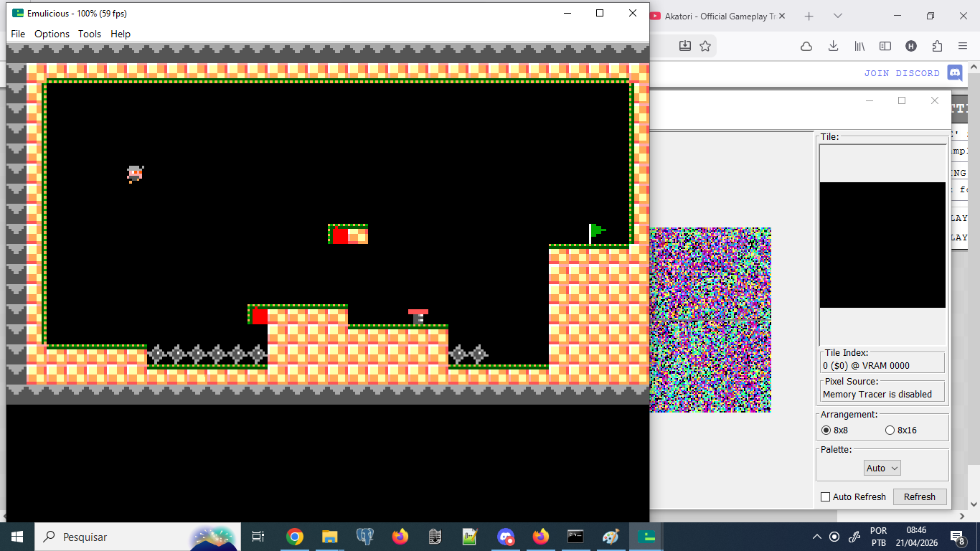Open the Windows Start menu
The image size is (980, 551).
click(17, 537)
